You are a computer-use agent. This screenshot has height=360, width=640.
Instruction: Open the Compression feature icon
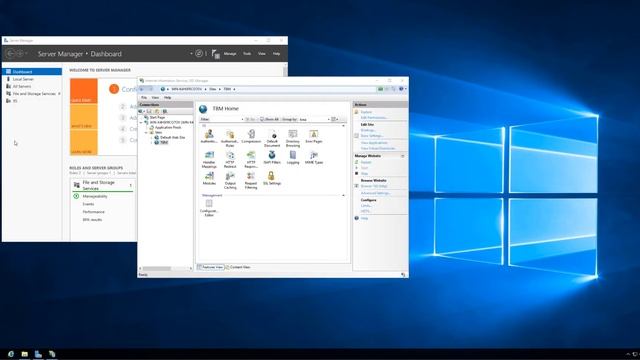click(x=251, y=136)
